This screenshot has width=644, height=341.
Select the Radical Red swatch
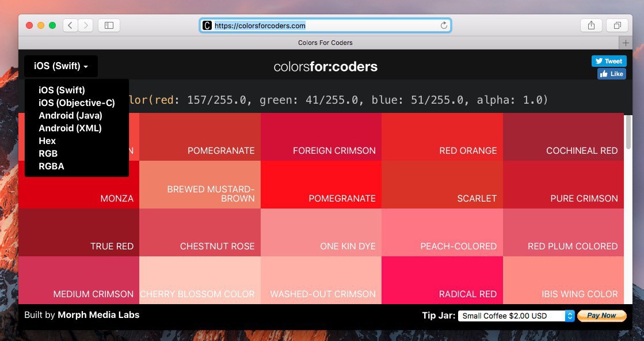coord(443,280)
